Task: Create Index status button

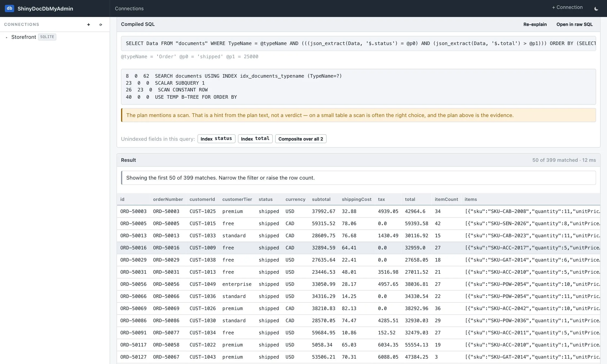Action: point(216,139)
